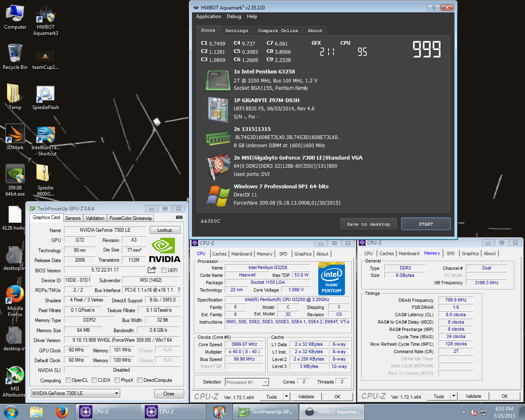The image size is (525, 420).
Task: Switch to Caches tab in left CPU-Z
Action: (219, 254)
